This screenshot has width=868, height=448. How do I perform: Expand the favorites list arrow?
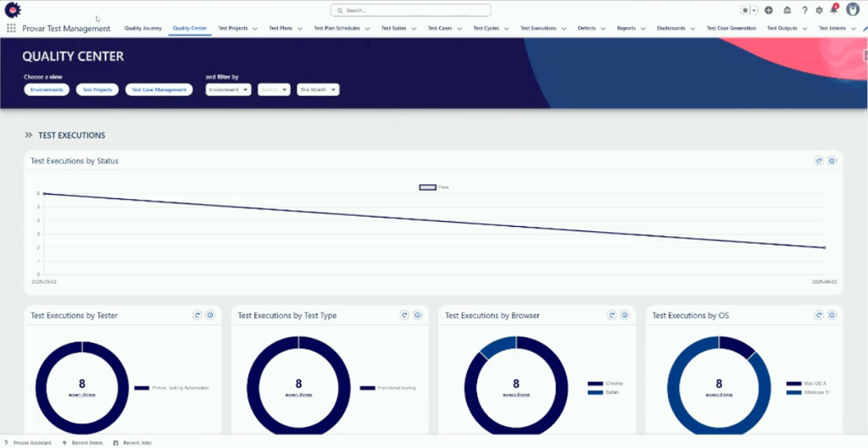point(754,10)
